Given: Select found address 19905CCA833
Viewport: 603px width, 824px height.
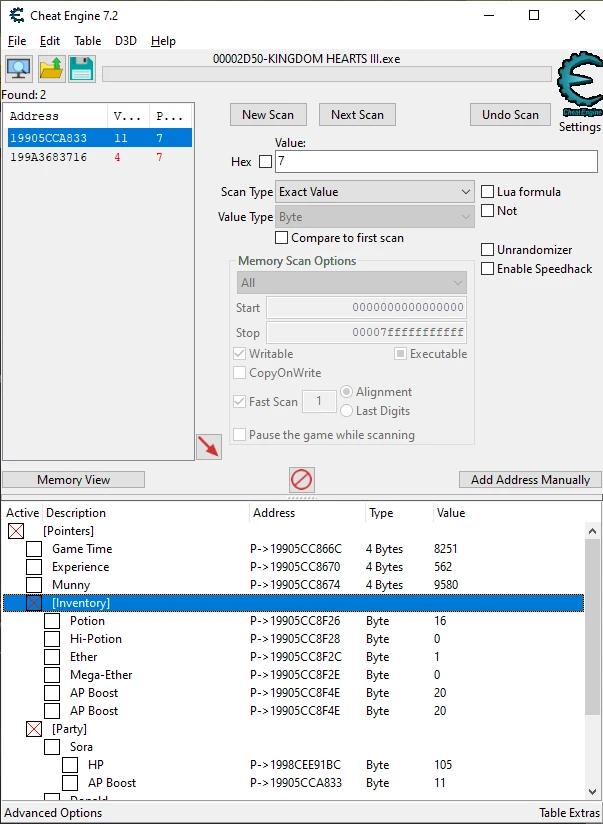Looking at the screenshot, I should click(x=100, y=138).
